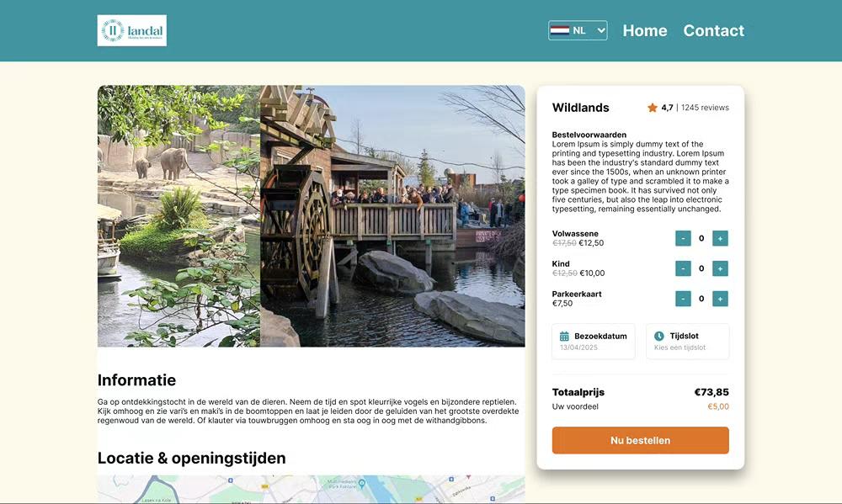Increase Parkeerkaart quantity with plus
The image size is (842, 504).
[x=720, y=299]
